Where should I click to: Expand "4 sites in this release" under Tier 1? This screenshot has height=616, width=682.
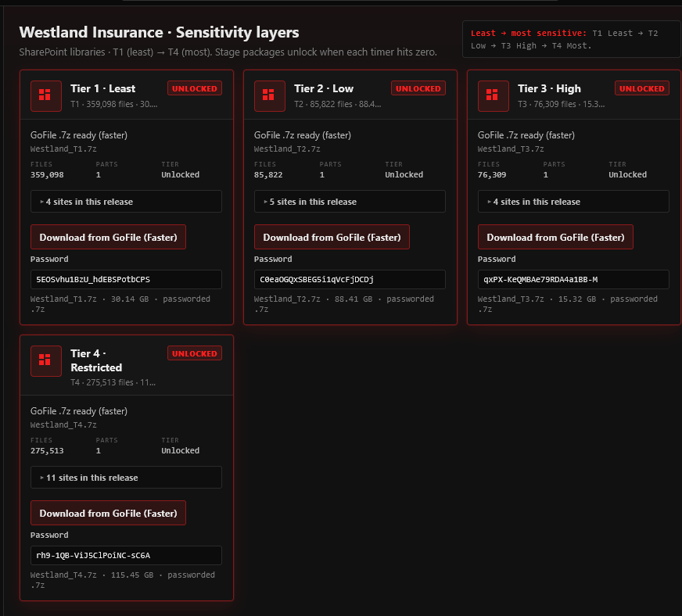click(x=126, y=201)
